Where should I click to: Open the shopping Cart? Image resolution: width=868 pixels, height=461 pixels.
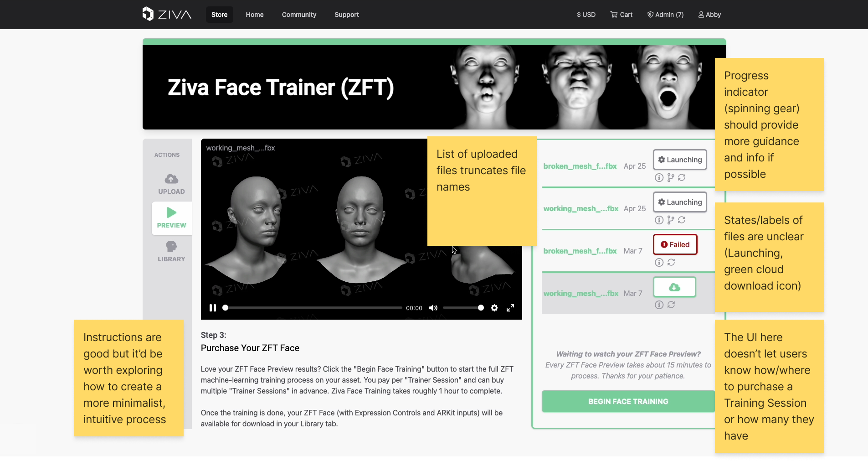tap(621, 15)
